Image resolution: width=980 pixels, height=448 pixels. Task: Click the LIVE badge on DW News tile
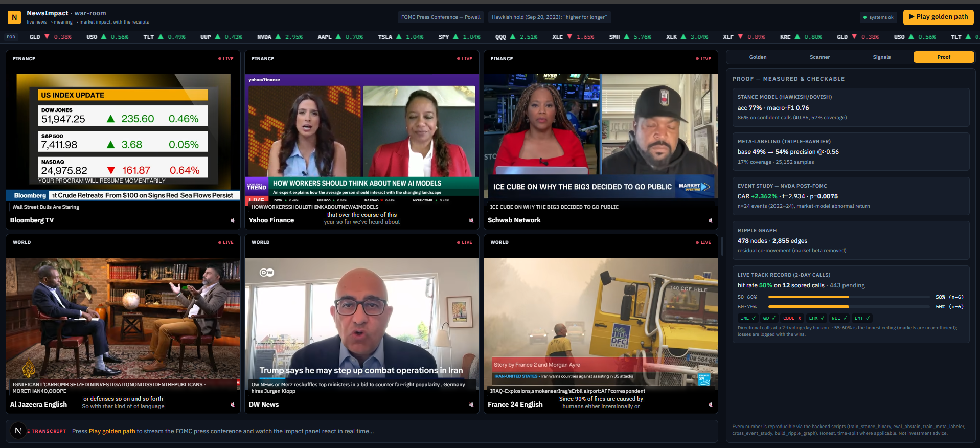(x=465, y=242)
